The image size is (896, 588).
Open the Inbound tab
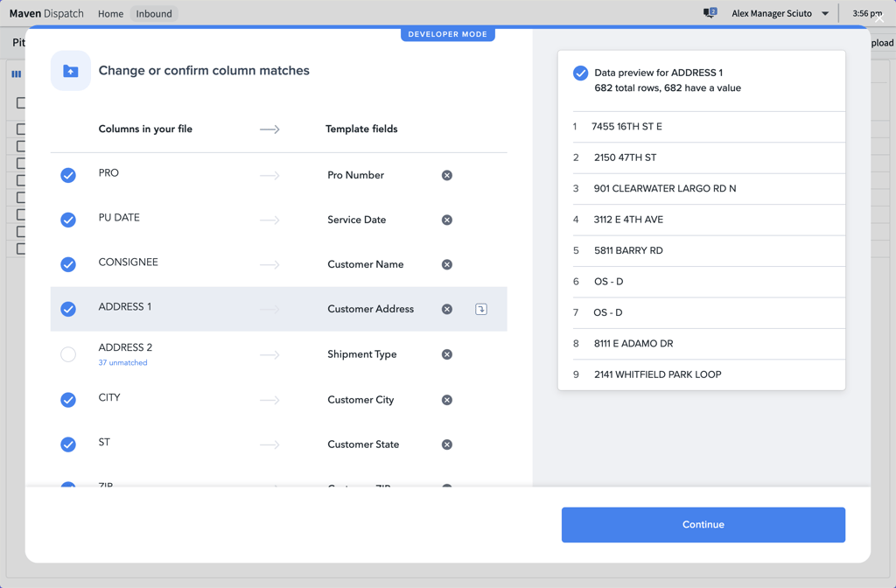click(x=154, y=14)
